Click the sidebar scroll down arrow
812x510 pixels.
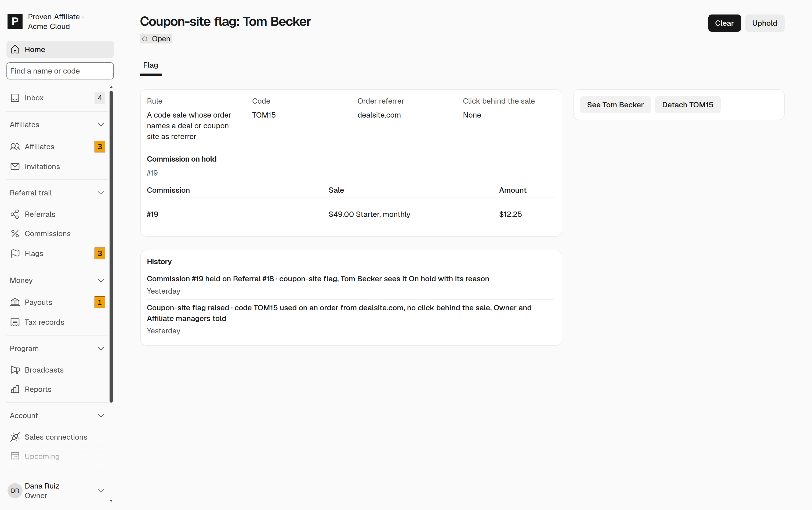(111, 501)
